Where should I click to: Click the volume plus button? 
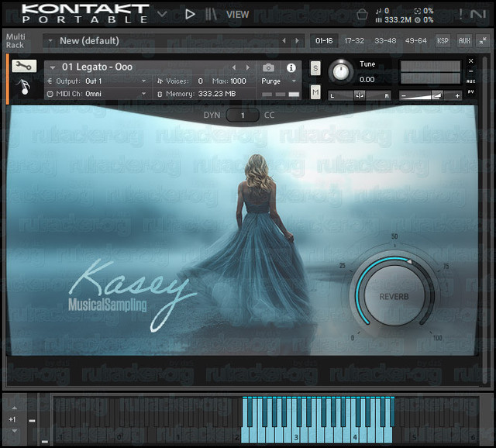[x=457, y=95]
